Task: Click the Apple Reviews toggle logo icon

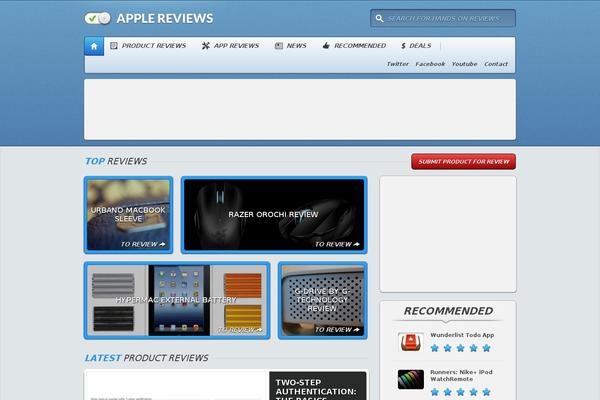Action: click(98, 18)
